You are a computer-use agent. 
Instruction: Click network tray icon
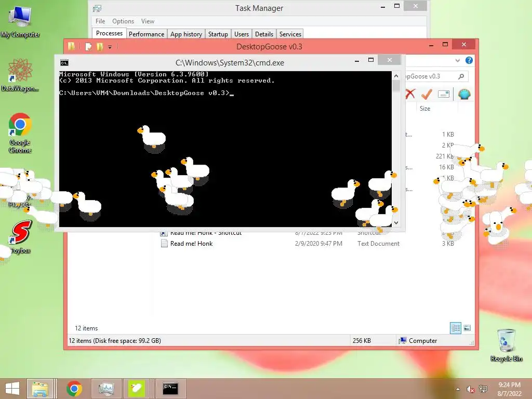pyautogui.click(x=483, y=389)
